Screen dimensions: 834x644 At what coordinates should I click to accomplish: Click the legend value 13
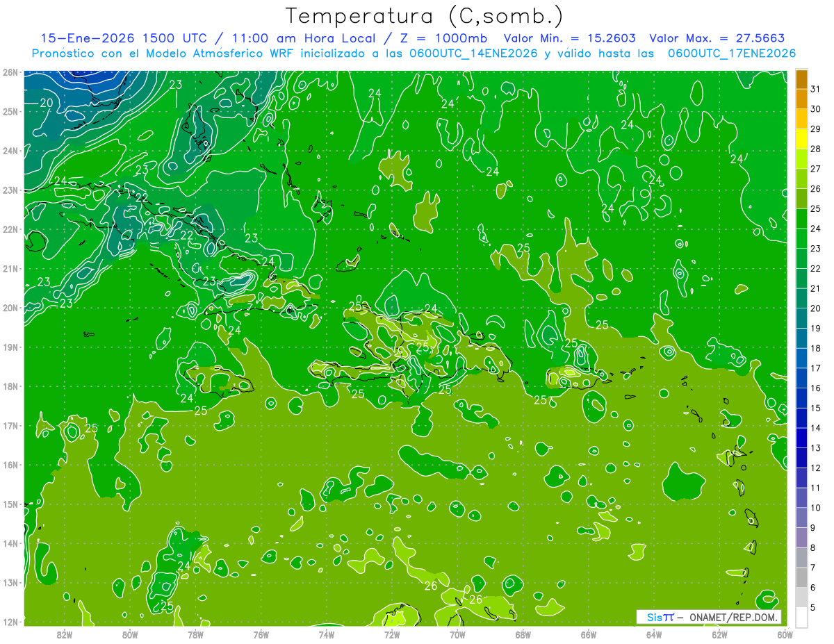(815, 448)
